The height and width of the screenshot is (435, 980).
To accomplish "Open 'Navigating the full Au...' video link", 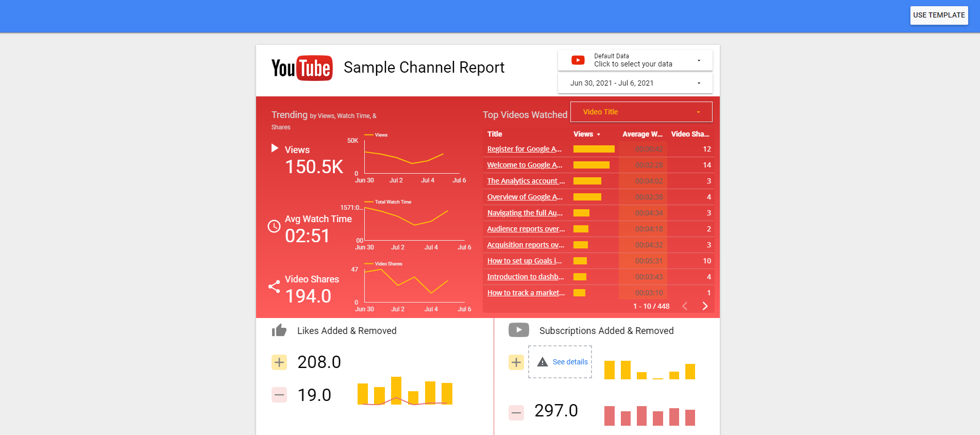I will 525,213.
